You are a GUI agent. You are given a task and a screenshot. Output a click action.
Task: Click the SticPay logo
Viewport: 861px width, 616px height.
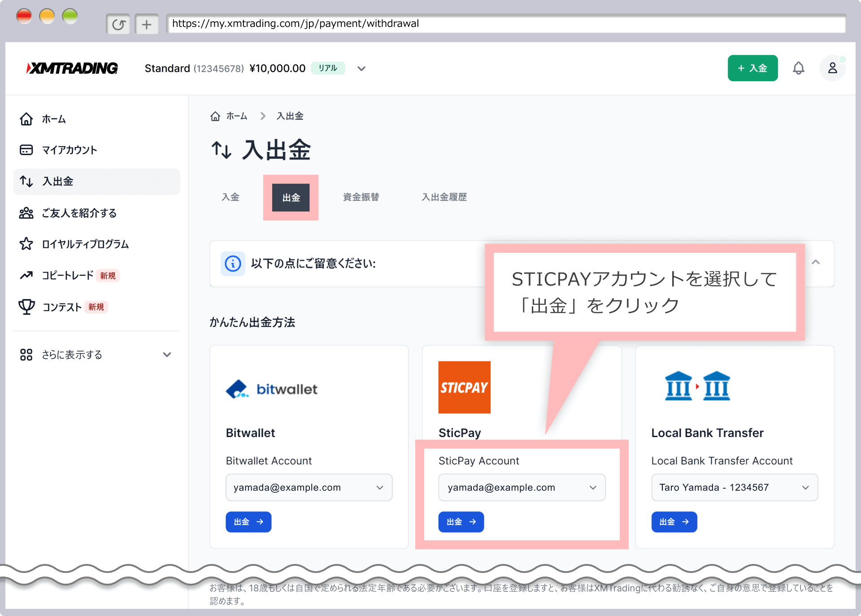(x=464, y=387)
